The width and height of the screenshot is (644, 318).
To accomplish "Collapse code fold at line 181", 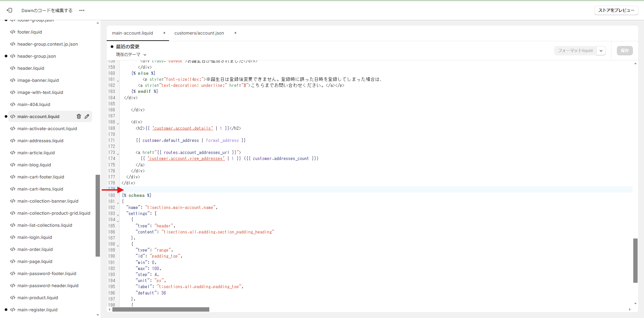I will (x=118, y=203).
